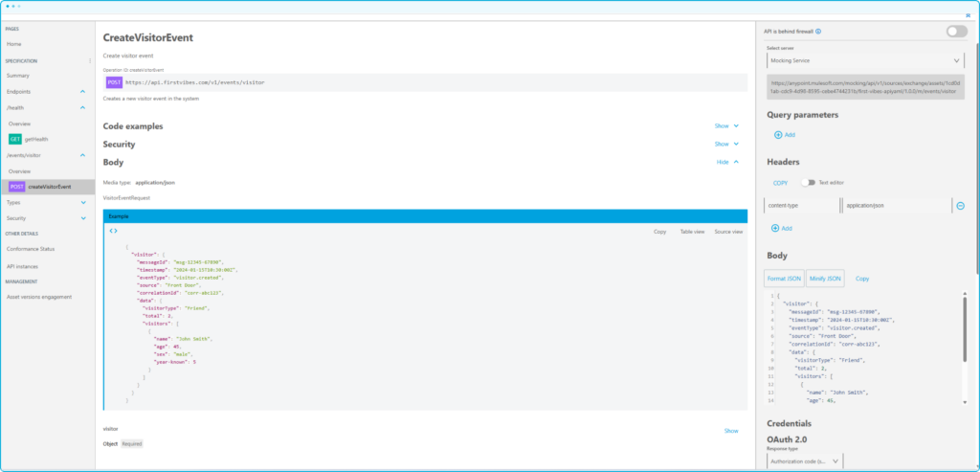Open the Summary page in sidebar
The width and height of the screenshot is (980, 472).
pos(18,76)
